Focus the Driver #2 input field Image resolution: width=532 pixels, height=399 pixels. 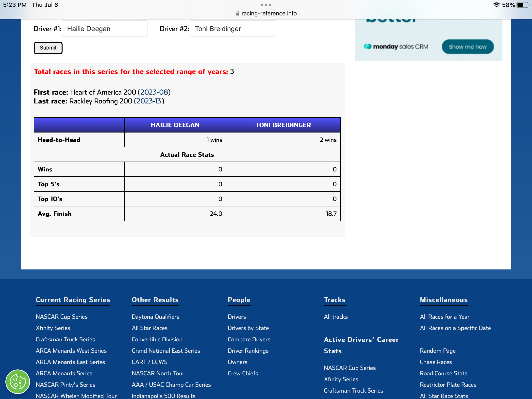pyautogui.click(x=232, y=29)
